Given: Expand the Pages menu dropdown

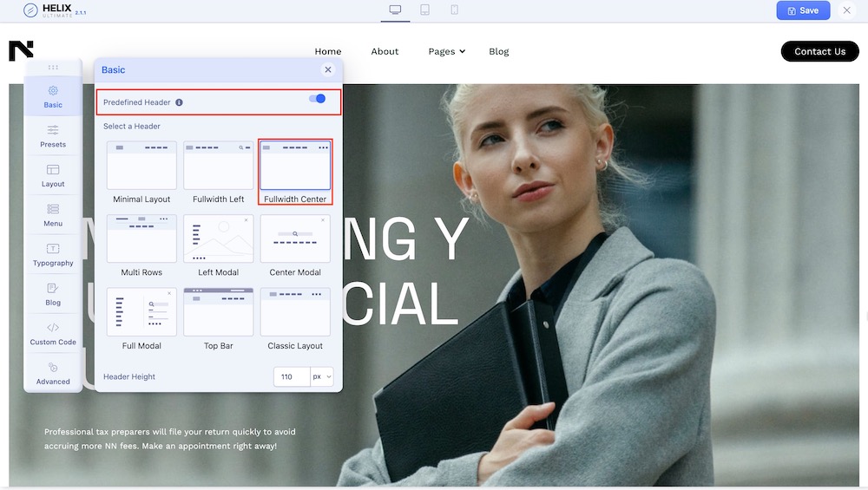Looking at the screenshot, I should click(x=446, y=51).
